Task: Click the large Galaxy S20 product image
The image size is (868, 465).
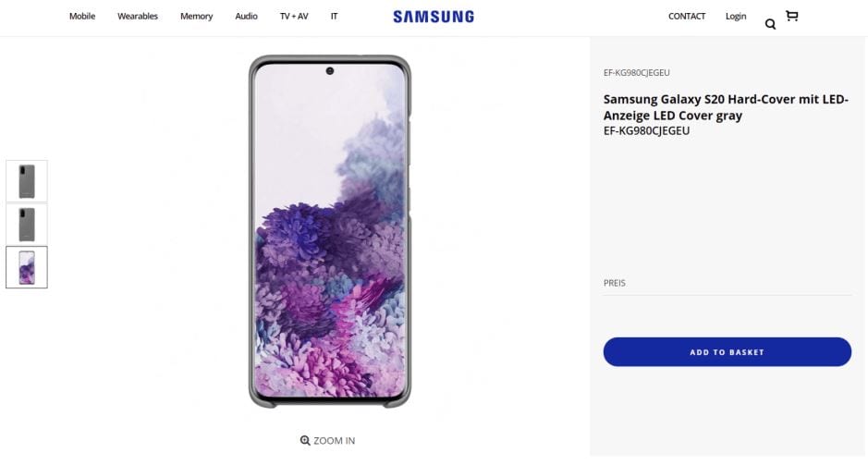Action: [x=330, y=231]
